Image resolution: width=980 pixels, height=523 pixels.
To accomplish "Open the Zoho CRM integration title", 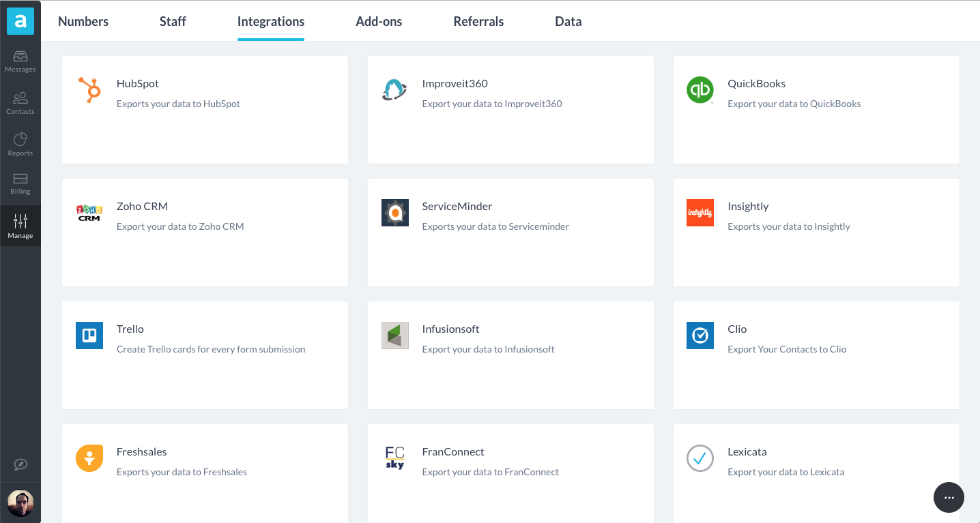I will (142, 206).
